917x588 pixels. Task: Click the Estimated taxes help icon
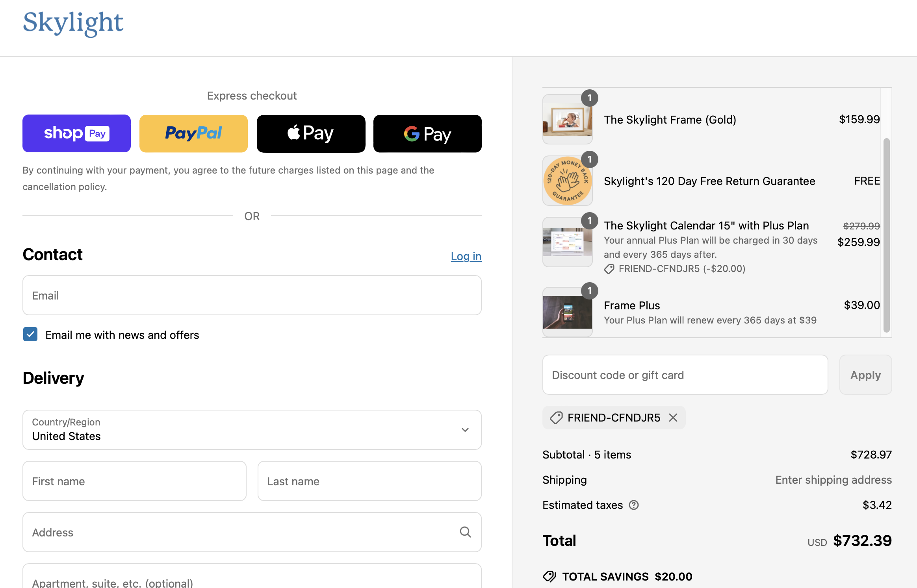(x=634, y=505)
